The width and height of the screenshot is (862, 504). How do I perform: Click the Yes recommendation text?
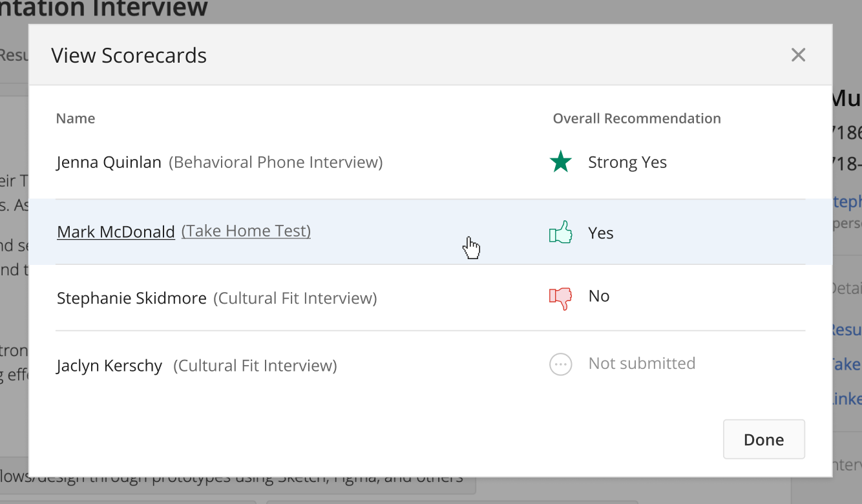(x=601, y=233)
